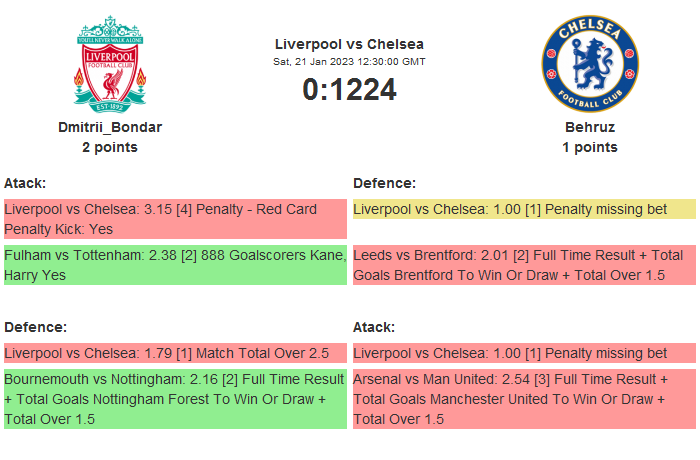
Task: Open Behruz player name
Action: 589,127
